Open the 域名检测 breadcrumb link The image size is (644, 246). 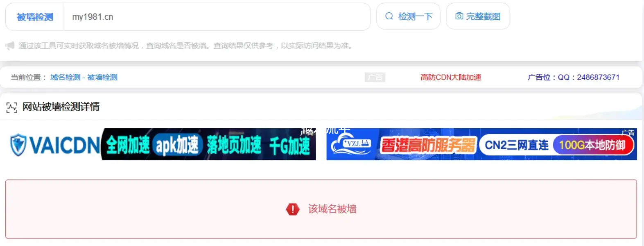point(65,77)
